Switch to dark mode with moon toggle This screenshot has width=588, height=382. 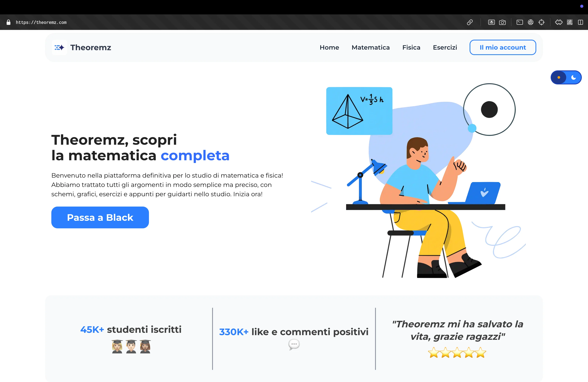[x=574, y=77]
